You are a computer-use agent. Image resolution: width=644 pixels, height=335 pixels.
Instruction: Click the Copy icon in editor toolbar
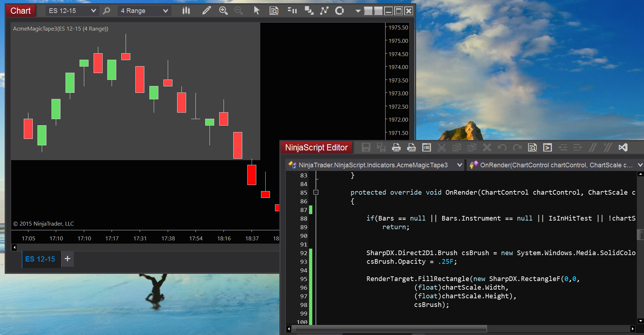pos(457,148)
